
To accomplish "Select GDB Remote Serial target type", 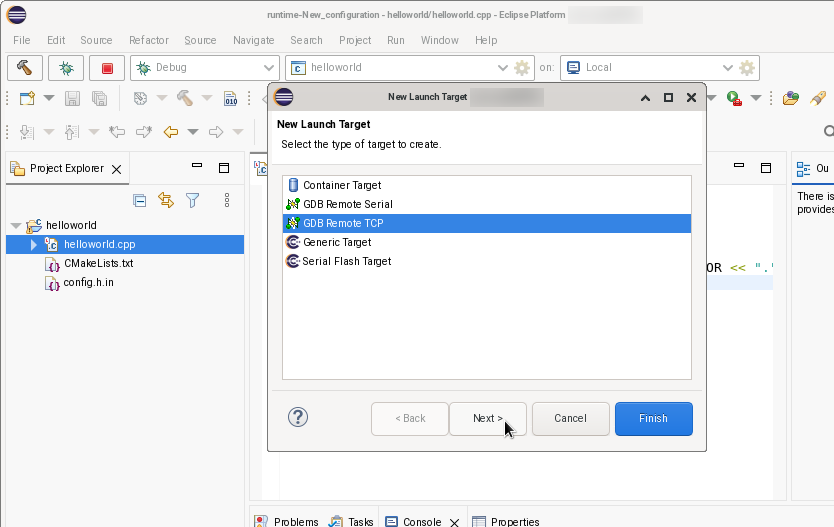I will click(x=487, y=204).
